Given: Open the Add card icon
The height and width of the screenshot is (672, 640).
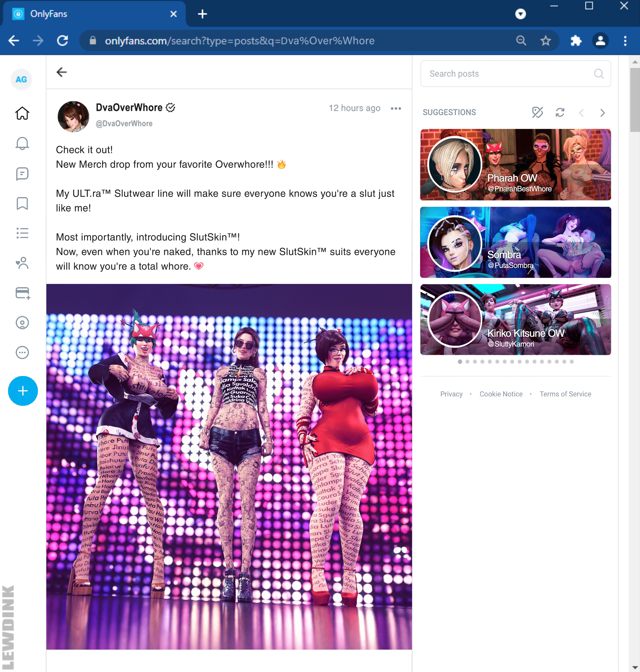Looking at the screenshot, I should [23, 293].
